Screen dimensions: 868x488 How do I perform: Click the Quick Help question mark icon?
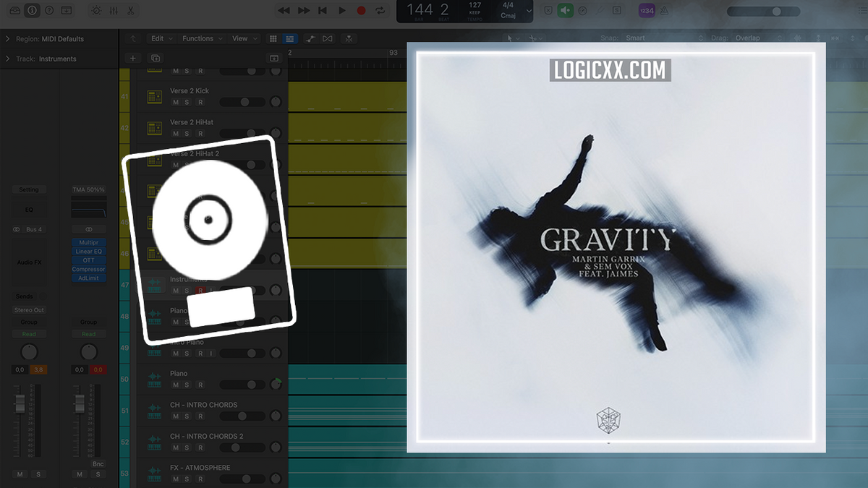point(48,11)
